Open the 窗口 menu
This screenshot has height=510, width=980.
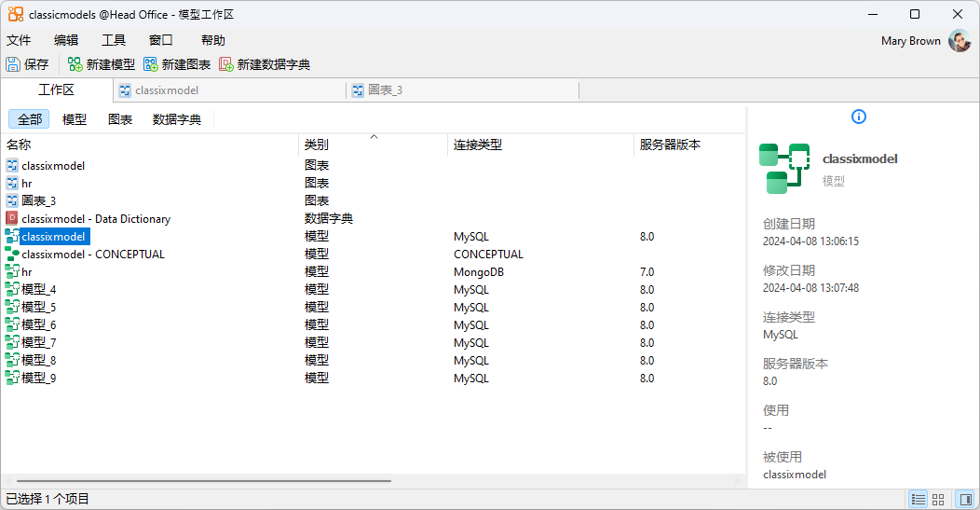(x=161, y=41)
